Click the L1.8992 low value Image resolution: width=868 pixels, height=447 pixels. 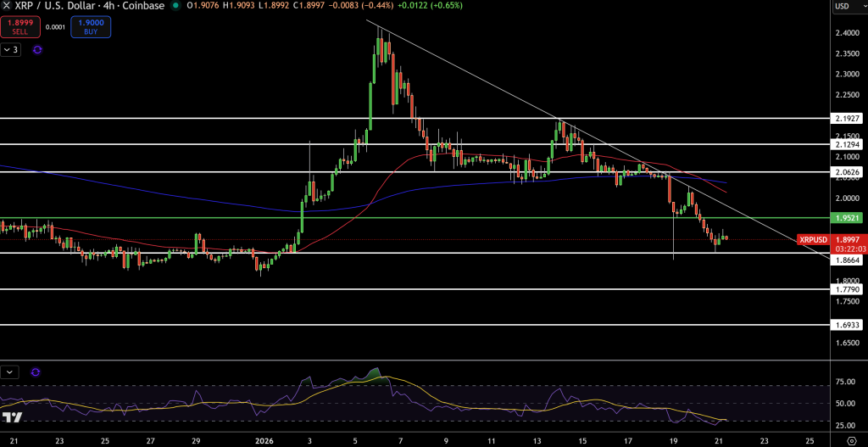pyautogui.click(x=274, y=6)
